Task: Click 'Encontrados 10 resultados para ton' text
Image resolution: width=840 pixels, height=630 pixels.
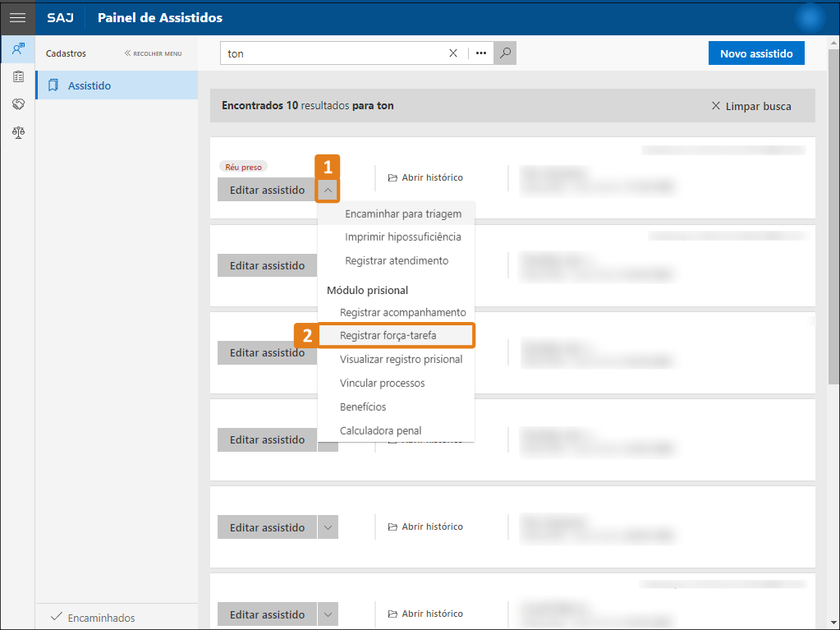Action: tap(307, 105)
